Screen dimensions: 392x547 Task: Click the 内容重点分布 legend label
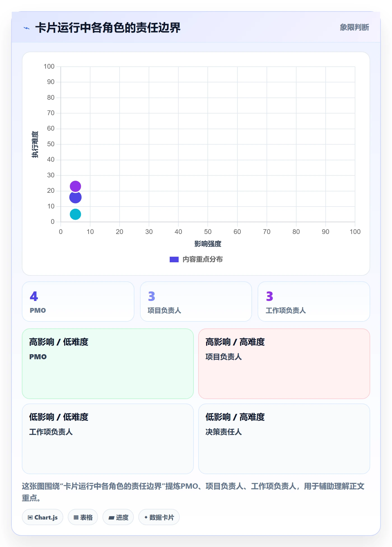(x=202, y=259)
